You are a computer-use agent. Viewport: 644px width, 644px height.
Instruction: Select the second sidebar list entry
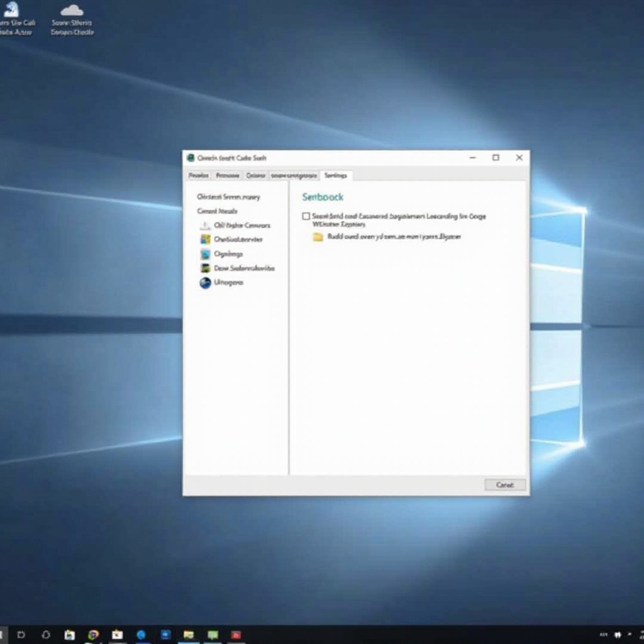[x=216, y=211]
